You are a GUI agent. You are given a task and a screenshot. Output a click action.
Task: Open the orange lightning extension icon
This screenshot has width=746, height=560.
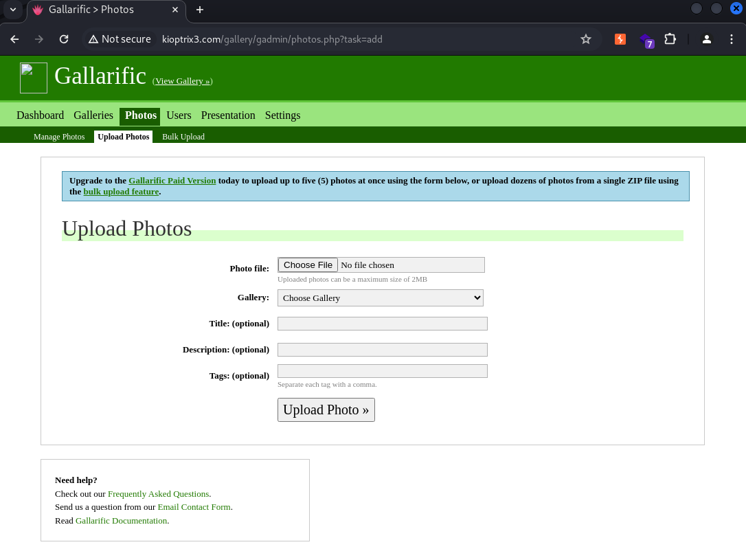tap(620, 39)
